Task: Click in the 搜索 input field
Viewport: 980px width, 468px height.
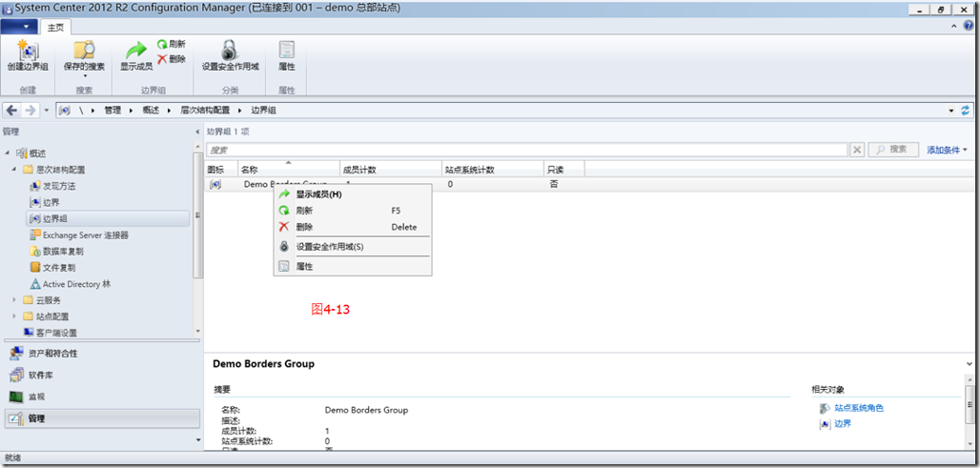Action: [526, 150]
